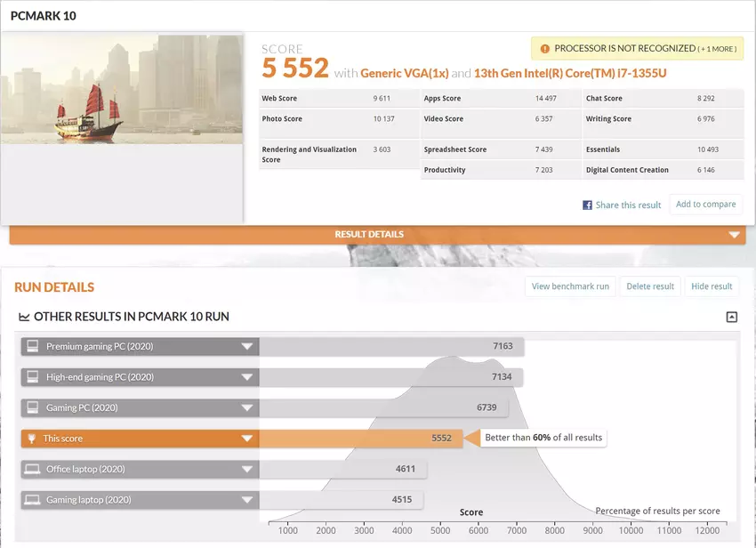Screen dimensions: 756x548
Task: Click the warning icon in processor alert
Action: point(544,49)
